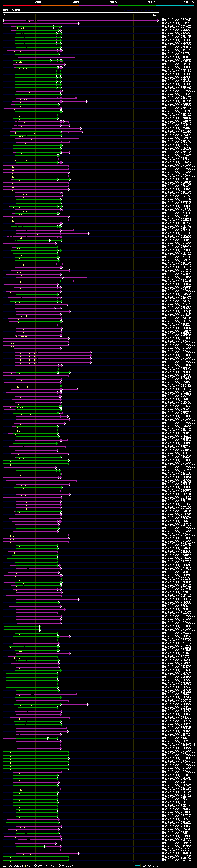Select the UniRef100_Q609L6 label
The width and height of the screenshot is (197, 868).
coord(177,139)
